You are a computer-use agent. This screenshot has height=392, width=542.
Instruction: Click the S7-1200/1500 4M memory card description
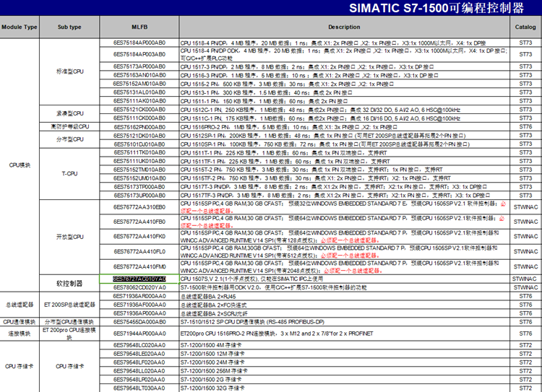click(344, 345)
